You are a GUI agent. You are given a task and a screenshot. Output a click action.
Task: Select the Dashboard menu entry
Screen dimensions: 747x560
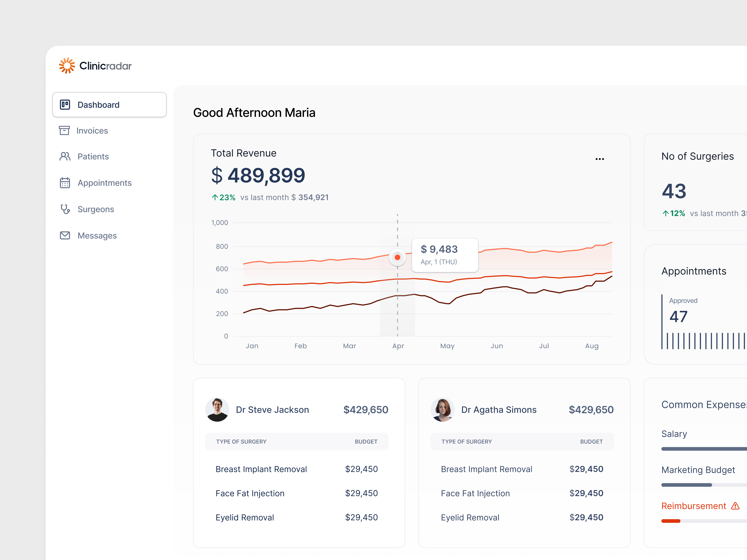98,105
